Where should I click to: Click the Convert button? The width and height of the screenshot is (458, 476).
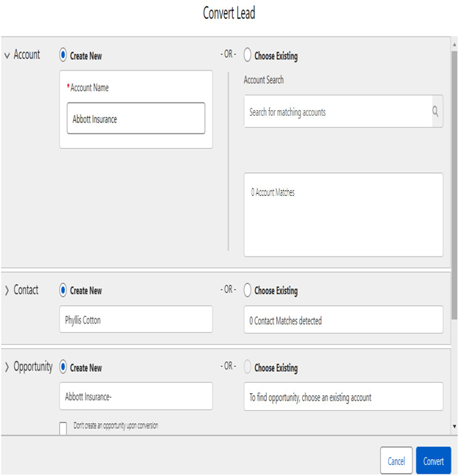pyautogui.click(x=433, y=461)
